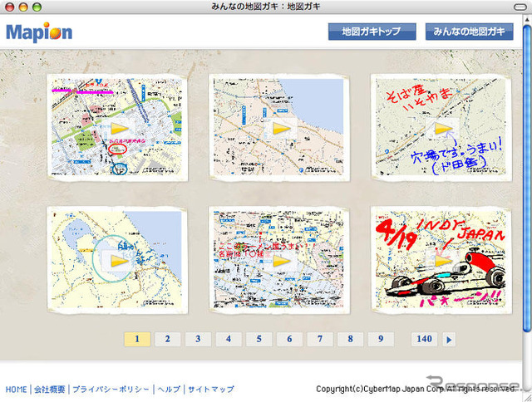This screenshot has width=532, height=402.
Task: Click the Mapion logo
Action: click(39, 32)
